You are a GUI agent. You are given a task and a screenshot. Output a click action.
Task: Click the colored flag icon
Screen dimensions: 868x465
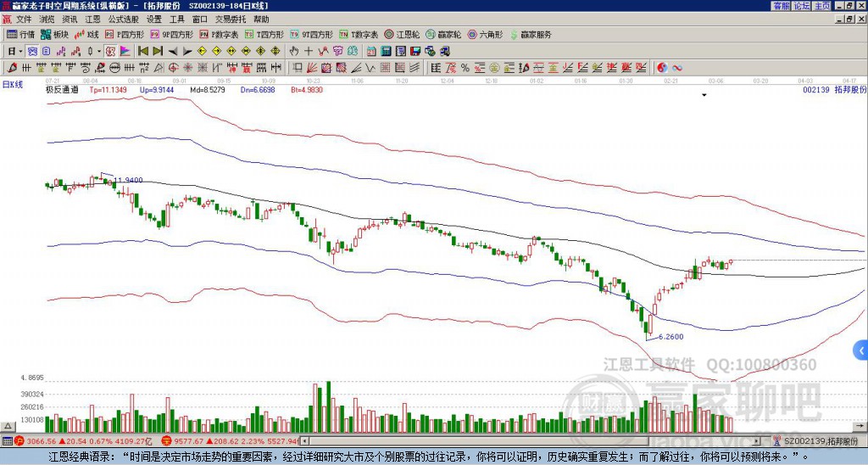coord(125,52)
